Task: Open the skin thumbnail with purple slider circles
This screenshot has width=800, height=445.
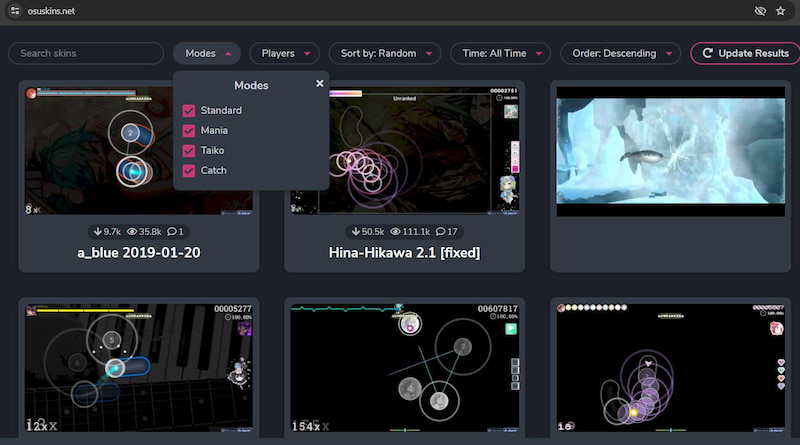Action: tap(670, 368)
